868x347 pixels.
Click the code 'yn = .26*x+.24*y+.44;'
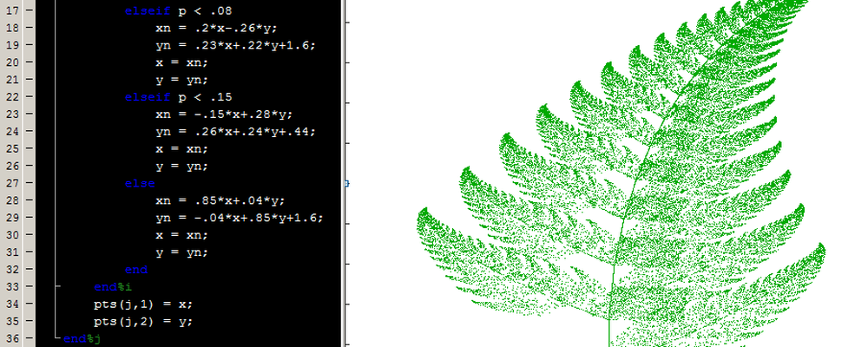click(236, 131)
